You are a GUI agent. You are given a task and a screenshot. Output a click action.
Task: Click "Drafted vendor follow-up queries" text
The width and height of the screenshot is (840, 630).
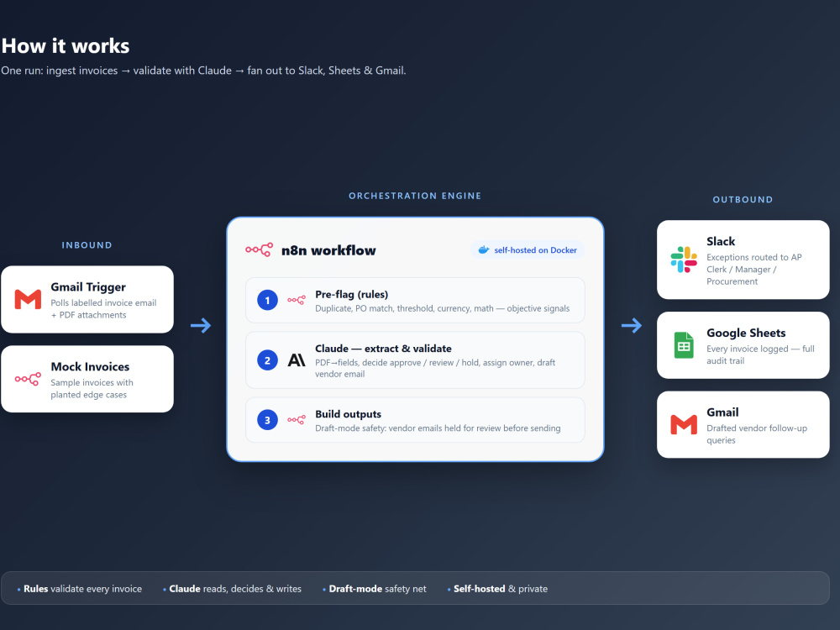[x=757, y=434]
